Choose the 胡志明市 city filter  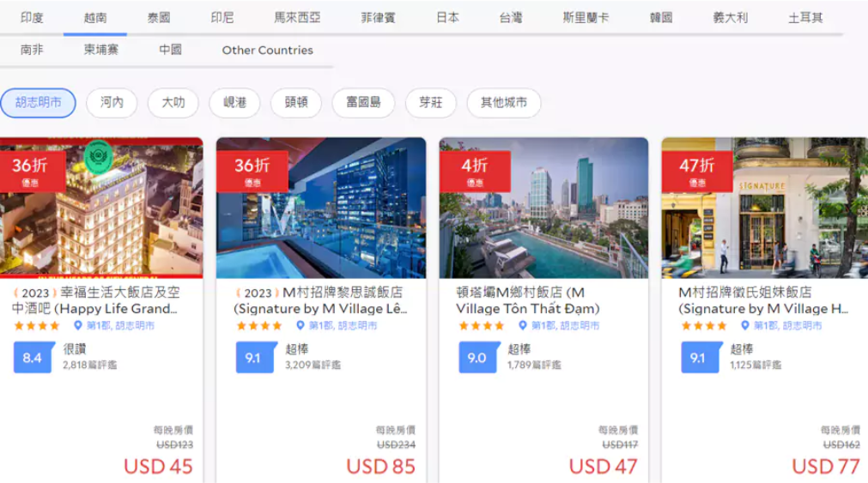[38, 103]
